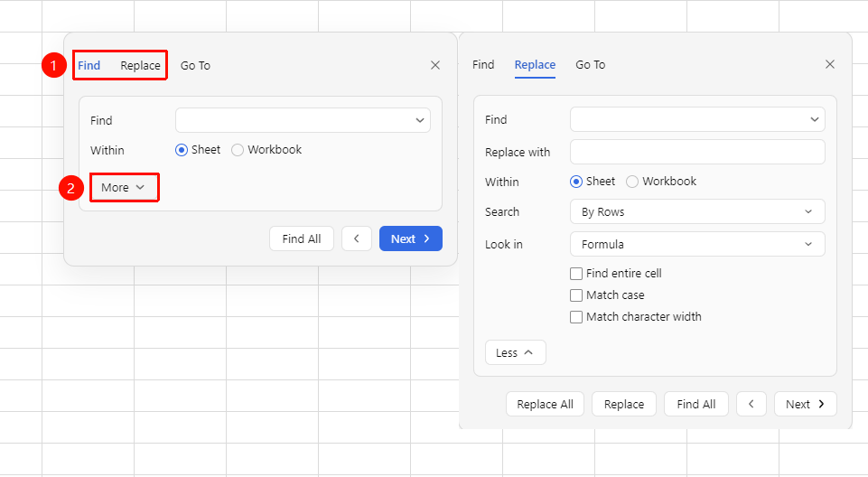868x477 pixels.
Task: Open Find dropdown arrow in Replace dialog
Action: coord(815,119)
